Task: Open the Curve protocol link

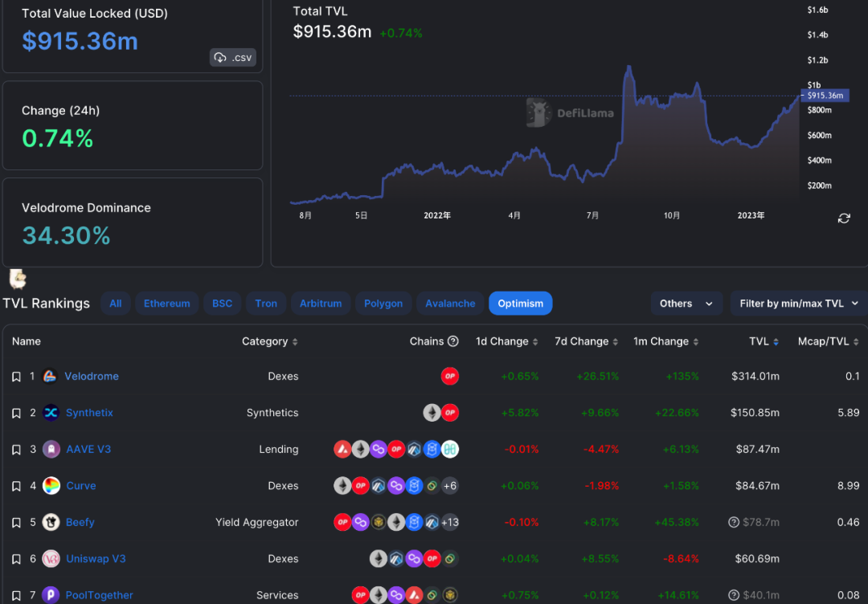Action: 81,486
